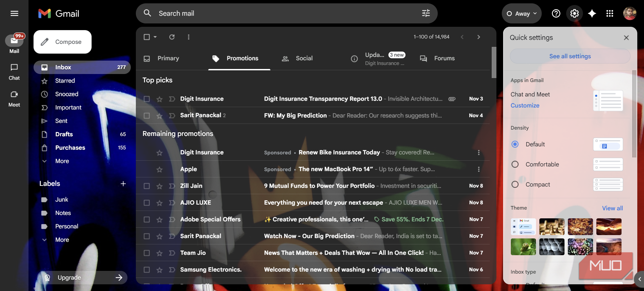644x291 pixels.
Task: Star the Zill Jain email
Action: (159, 186)
